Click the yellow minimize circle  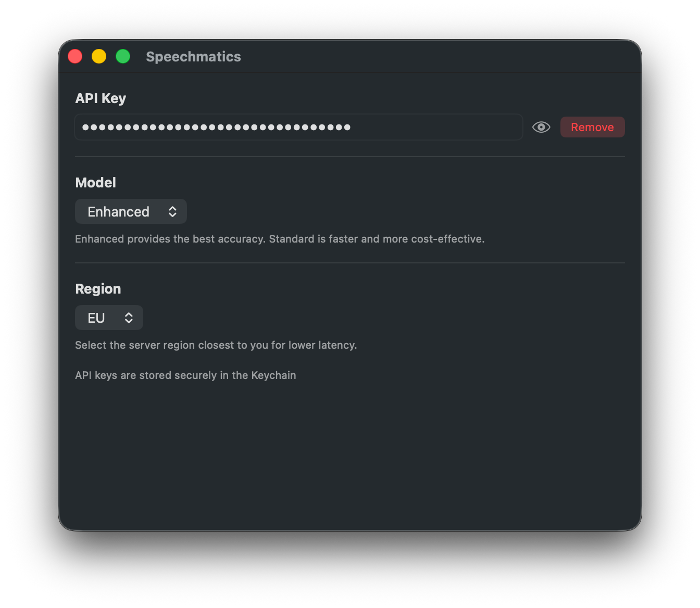(x=98, y=56)
